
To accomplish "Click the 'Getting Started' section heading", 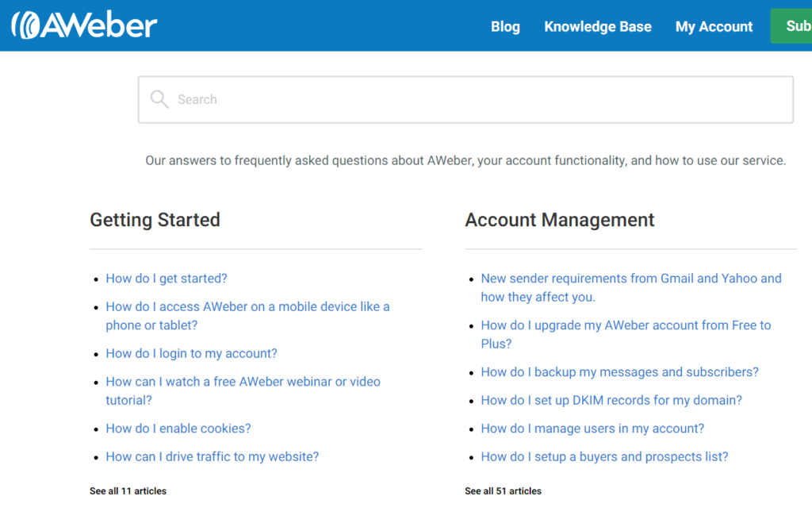I will [x=155, y=220].
